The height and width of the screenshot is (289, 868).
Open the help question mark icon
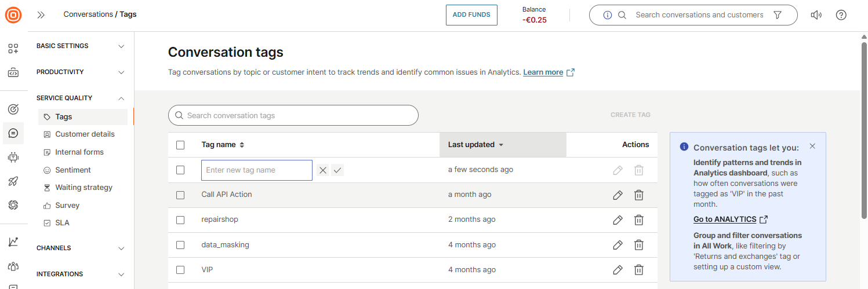[841, 15]
